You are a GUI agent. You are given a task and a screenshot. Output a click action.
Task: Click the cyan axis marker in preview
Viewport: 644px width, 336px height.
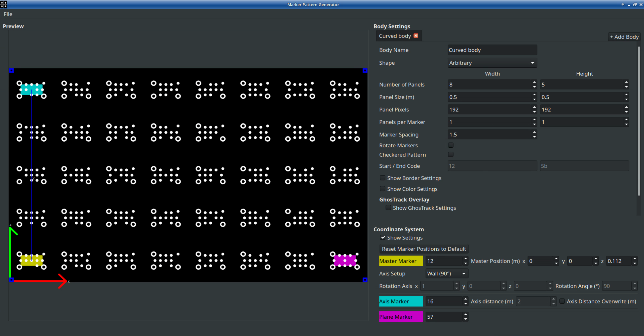click(x=31, y=90)
